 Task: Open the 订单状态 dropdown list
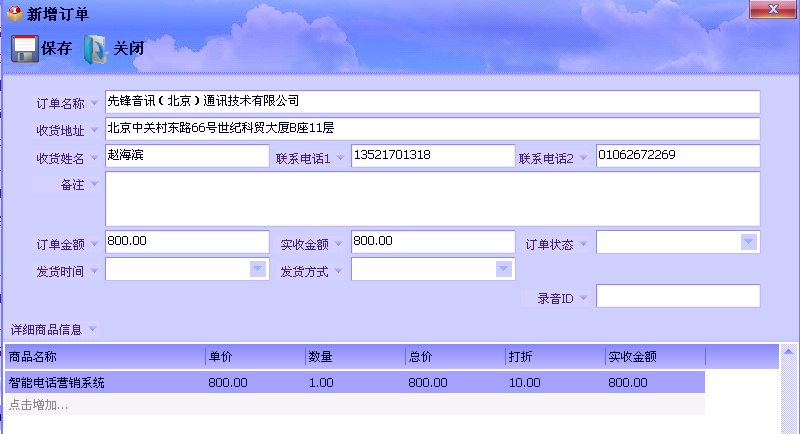748,241
